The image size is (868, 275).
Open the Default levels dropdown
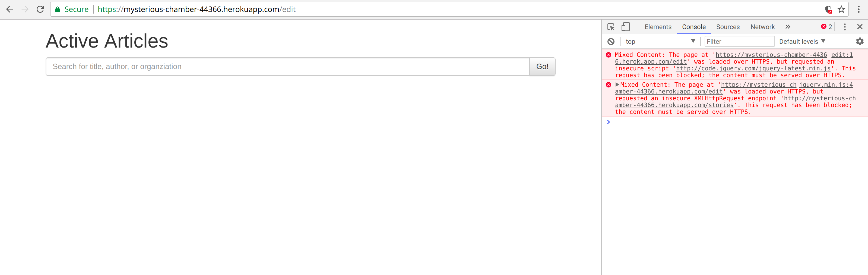(x=802, y=41)
